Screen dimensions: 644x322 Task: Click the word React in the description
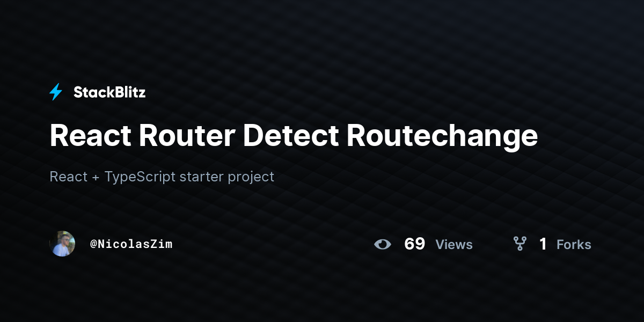69,177
